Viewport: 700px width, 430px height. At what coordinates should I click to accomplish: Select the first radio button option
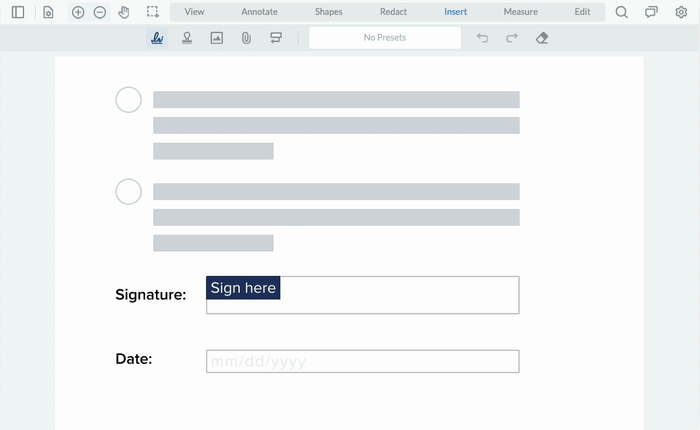129,100
